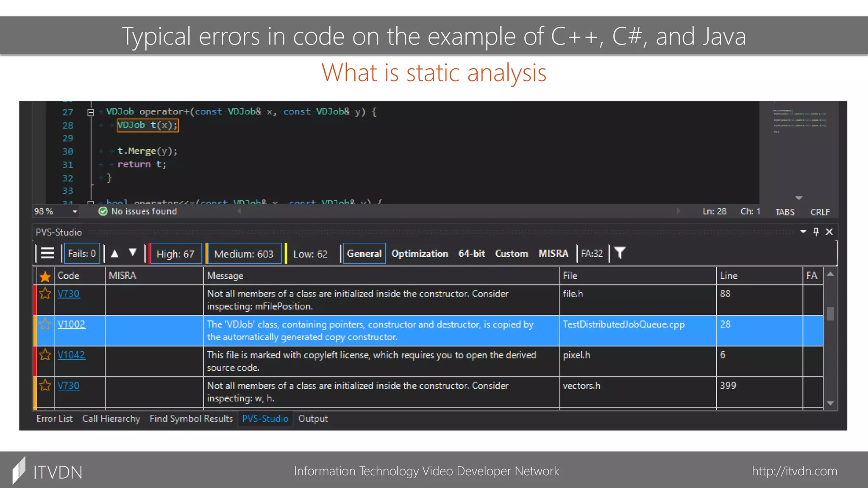Switch to the Error List tab
The height and width of the screenshot is (488, 868).
tap(54, 419)
